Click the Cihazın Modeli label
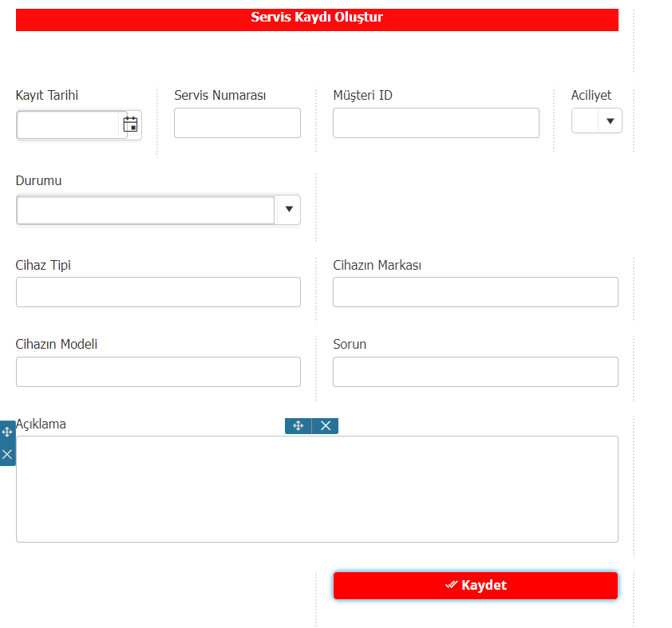 click(57, 344)
